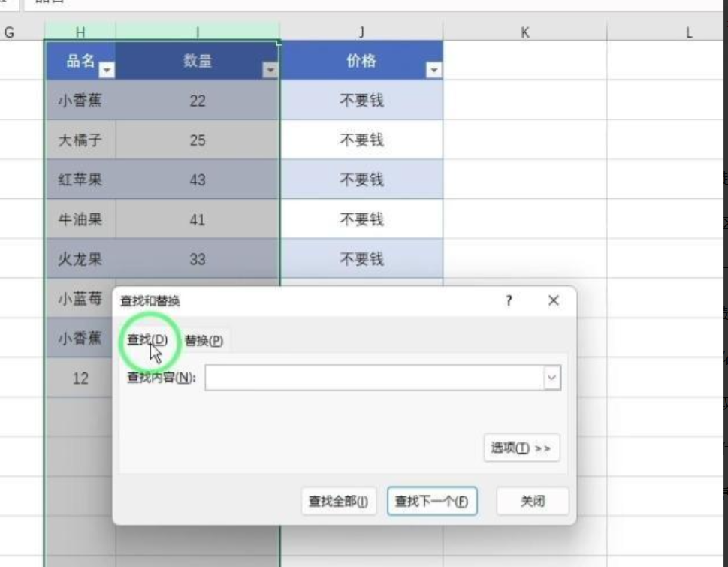Screen dimensions: 728x567
Task: Select the 红苹果 cell
Action: pos(80,179)
